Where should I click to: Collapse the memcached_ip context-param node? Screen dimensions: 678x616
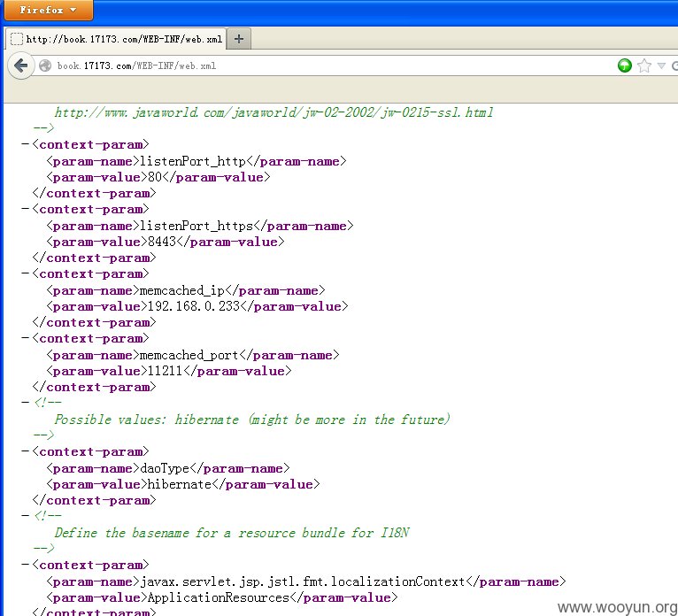25,273
